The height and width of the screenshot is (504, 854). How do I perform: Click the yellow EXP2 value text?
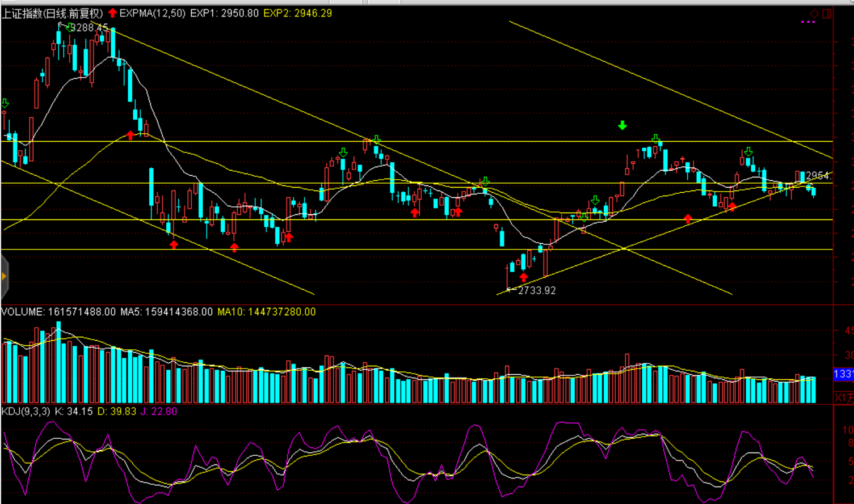297,13
